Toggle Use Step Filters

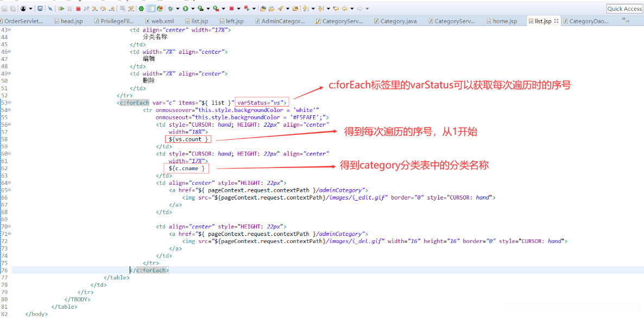[131, 9]
